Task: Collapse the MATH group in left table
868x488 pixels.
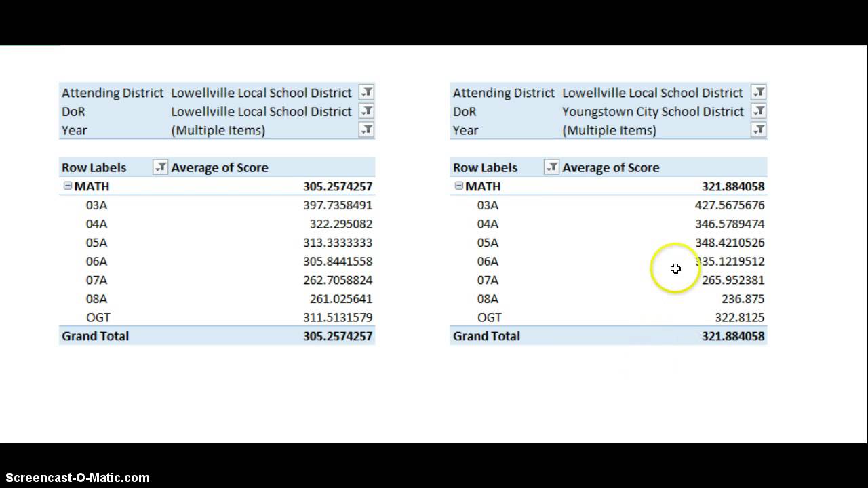Action: pos(67,186)
